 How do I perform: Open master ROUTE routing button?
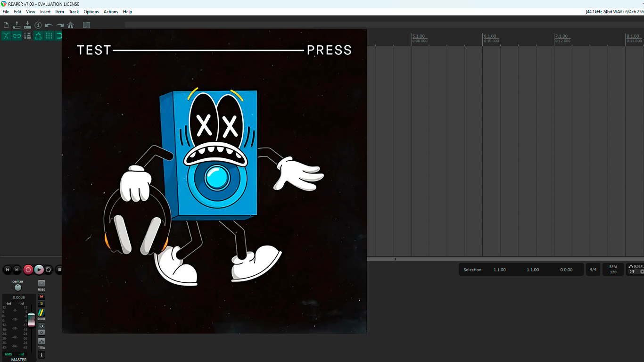(x=41, y=313)
